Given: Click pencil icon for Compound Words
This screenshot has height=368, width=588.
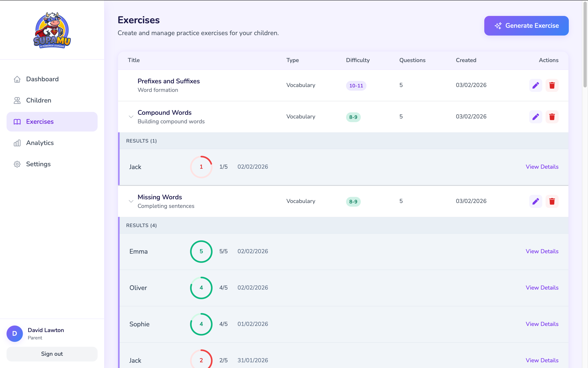Looking at the screenshot, I should [536, 117].
